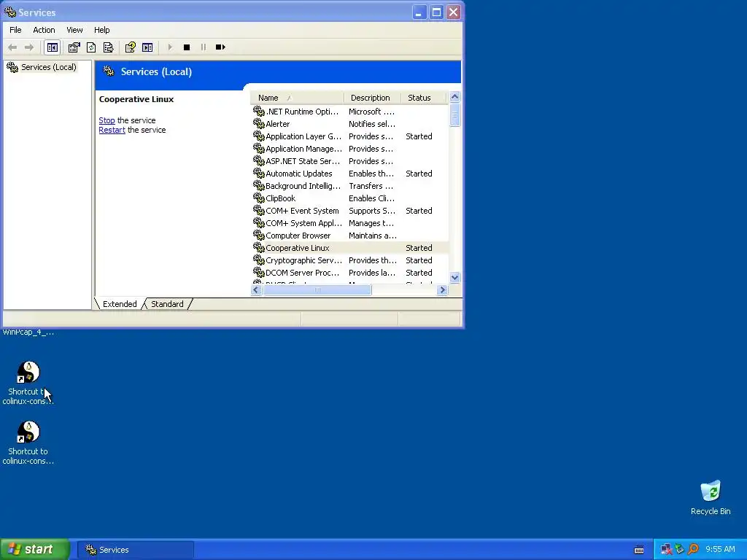The image size is (747, 560).
Task: Click the horizontal scrollbar thumb in the services list
Action: pyautogui.click(x=317, y=290)
